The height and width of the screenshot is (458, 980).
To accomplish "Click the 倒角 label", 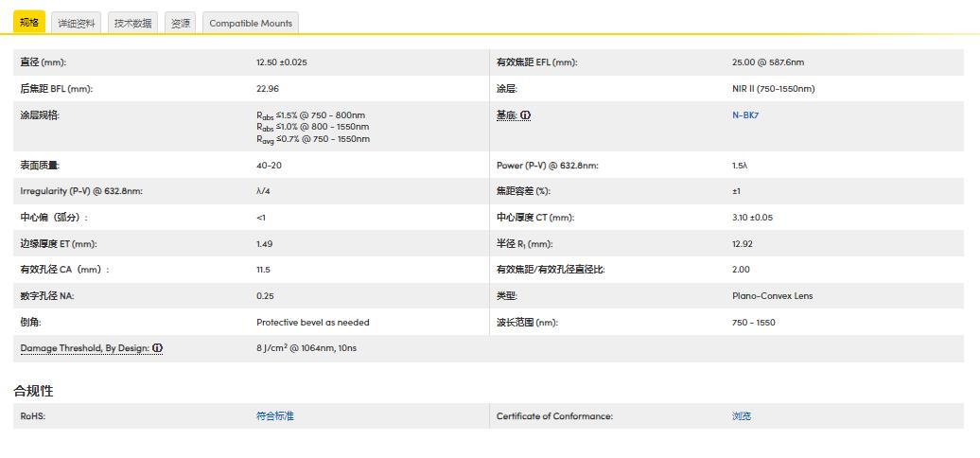I will (30, 323).
